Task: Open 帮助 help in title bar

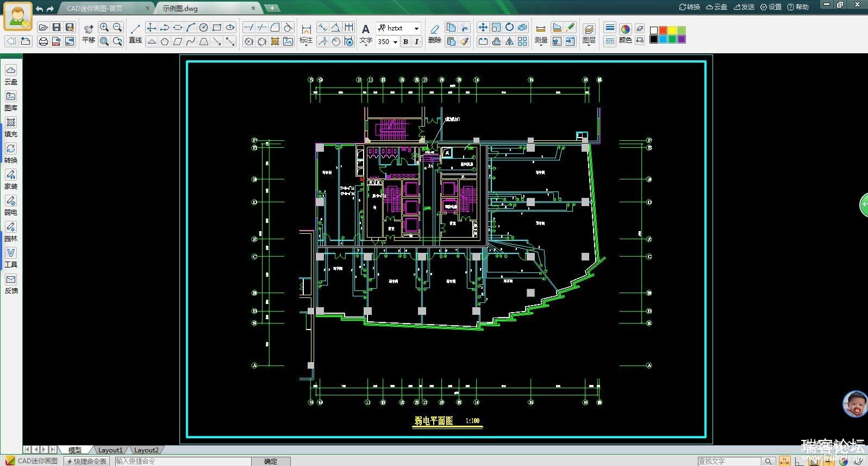Action: (798, 7)
